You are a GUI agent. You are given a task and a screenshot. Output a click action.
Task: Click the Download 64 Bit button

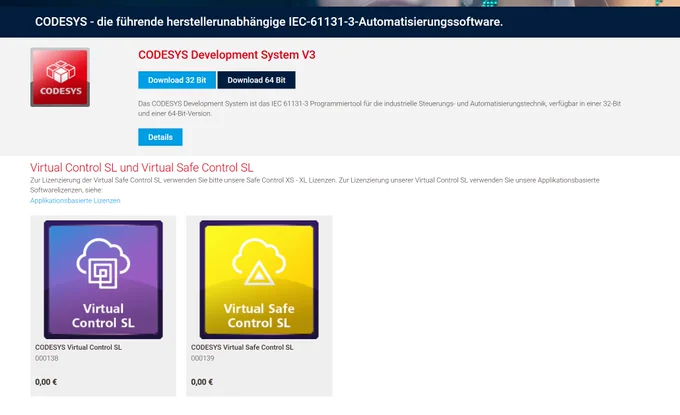coord(256,80)
